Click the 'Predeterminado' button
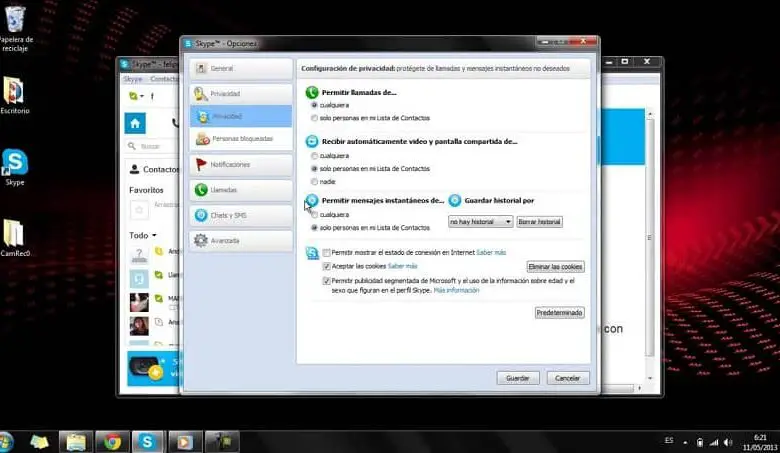 click(x=559, y=313)
